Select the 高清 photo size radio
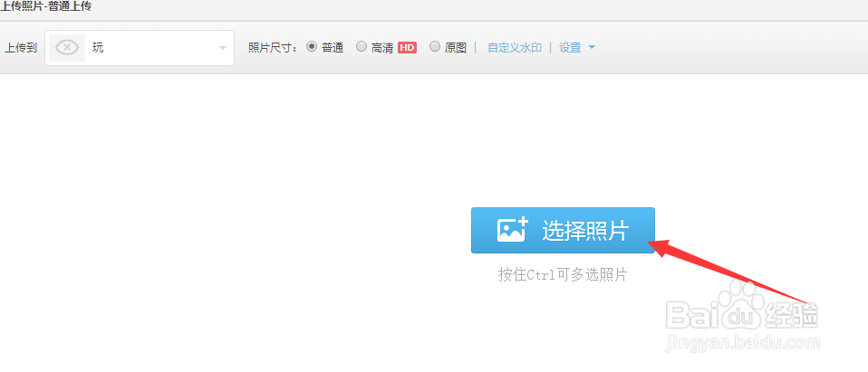This screenshot has width=868, height=372. coord(362,47)
